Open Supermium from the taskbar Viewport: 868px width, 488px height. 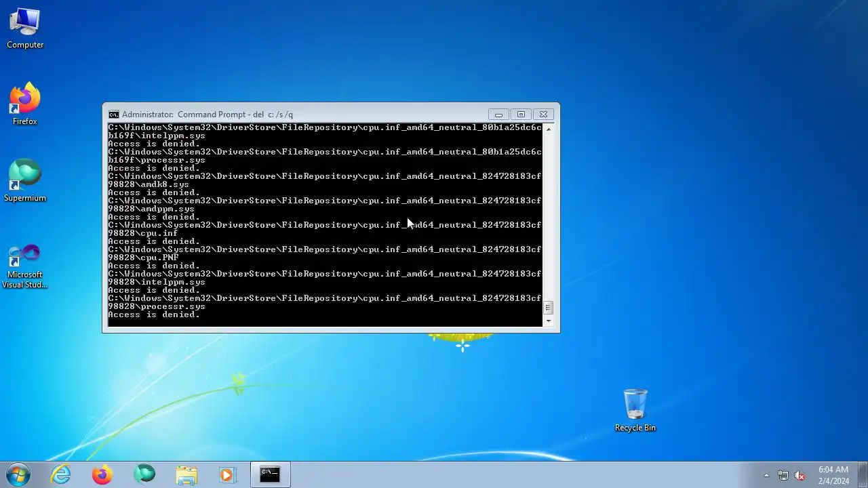tap(144, 474)
